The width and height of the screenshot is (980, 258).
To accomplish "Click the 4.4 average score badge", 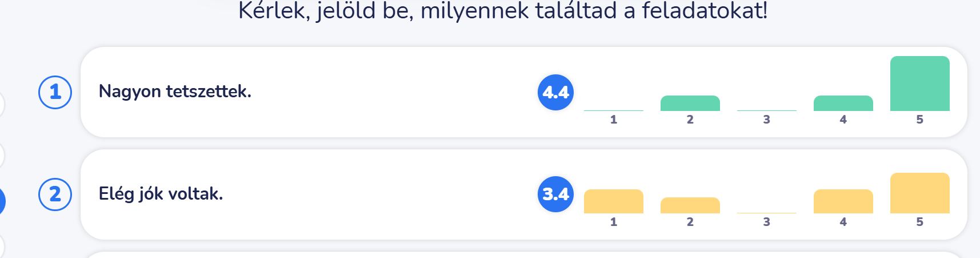I will [555, 92].
